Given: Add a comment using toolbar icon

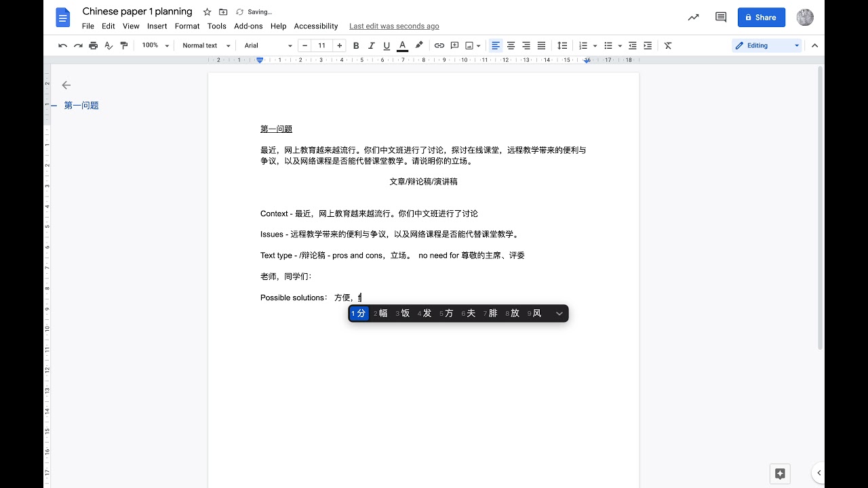Looking at the screenshot, I should pos(454,45).
